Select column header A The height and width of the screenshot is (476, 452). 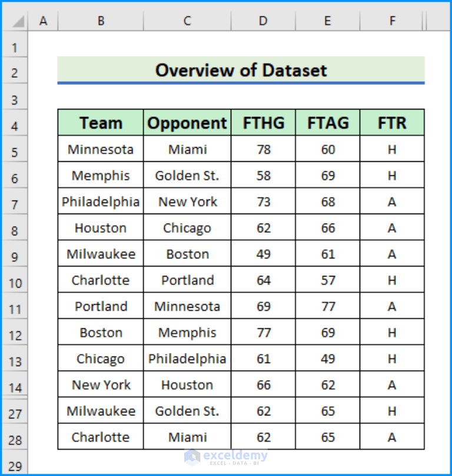point(44,21)
